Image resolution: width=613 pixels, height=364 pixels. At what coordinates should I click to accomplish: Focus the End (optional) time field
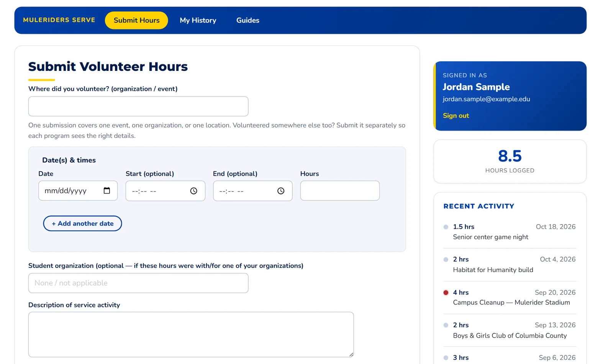(253, 191)
